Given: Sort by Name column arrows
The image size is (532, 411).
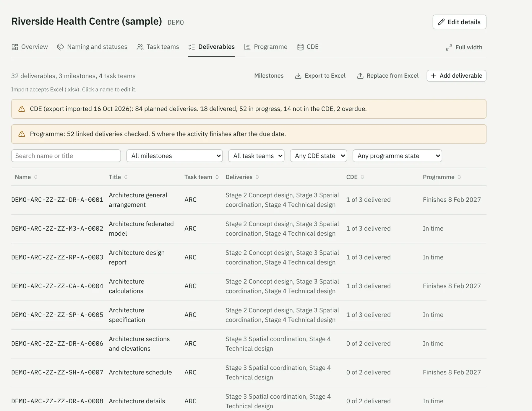Looking at the screenshot, I should point(36,177).
